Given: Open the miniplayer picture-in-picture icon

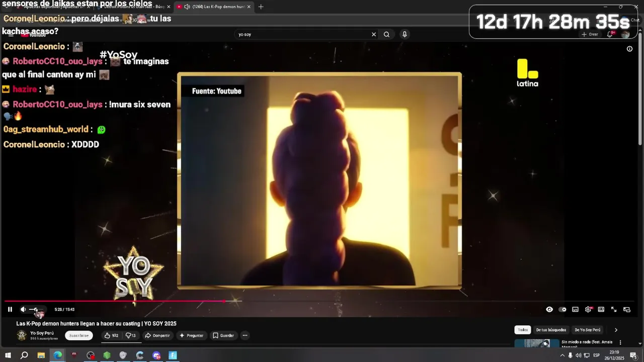Looking at the screenshot, I should (x=627, y=309).
